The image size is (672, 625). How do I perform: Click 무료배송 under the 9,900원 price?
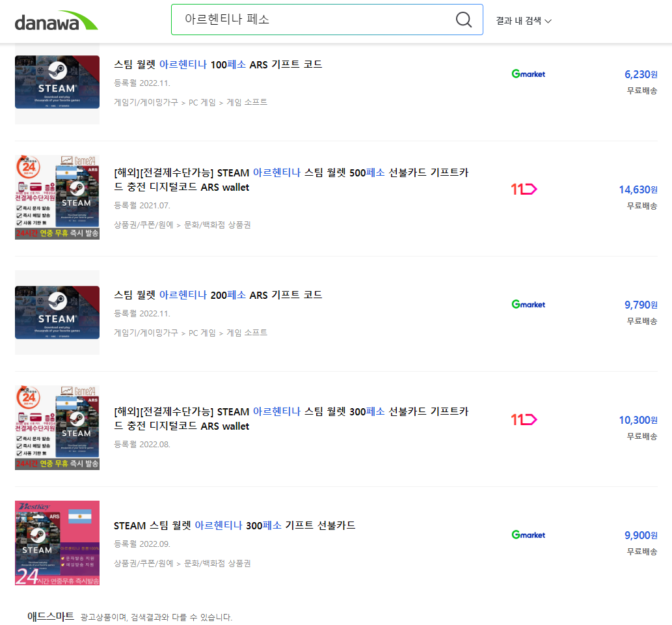point(642,551)
